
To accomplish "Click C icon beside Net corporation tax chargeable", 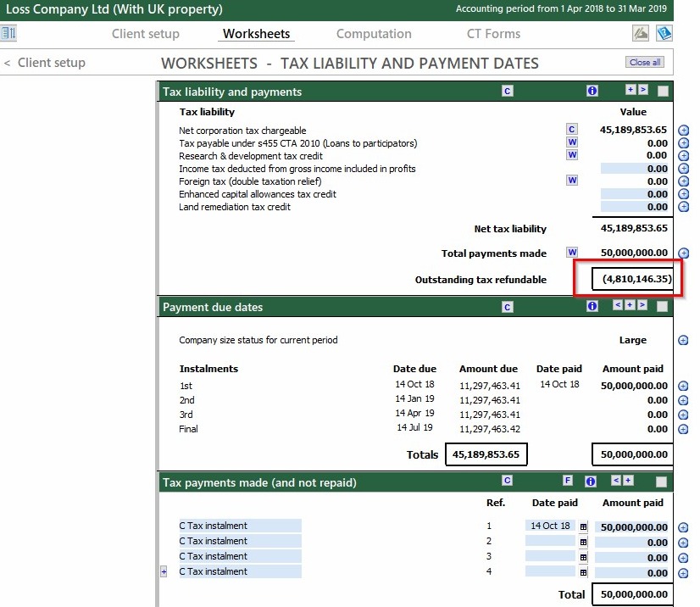I will pyautogui.click(x=572, y=130).
